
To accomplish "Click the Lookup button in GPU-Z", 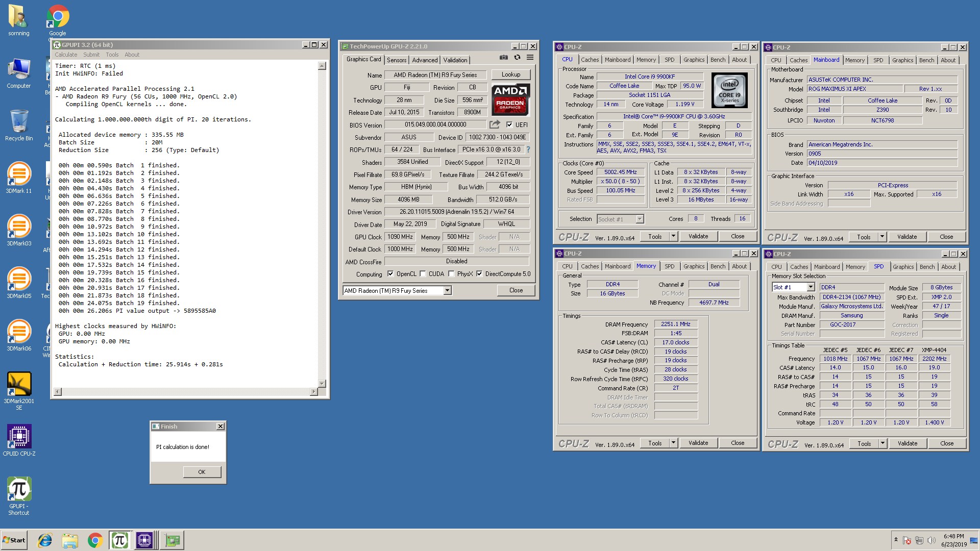I will click(511, 74).
